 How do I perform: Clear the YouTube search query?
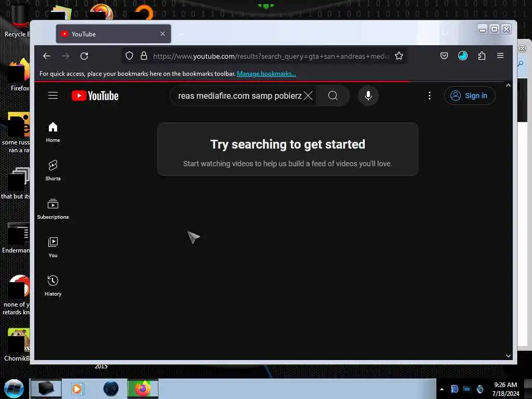tap(308, 96)
